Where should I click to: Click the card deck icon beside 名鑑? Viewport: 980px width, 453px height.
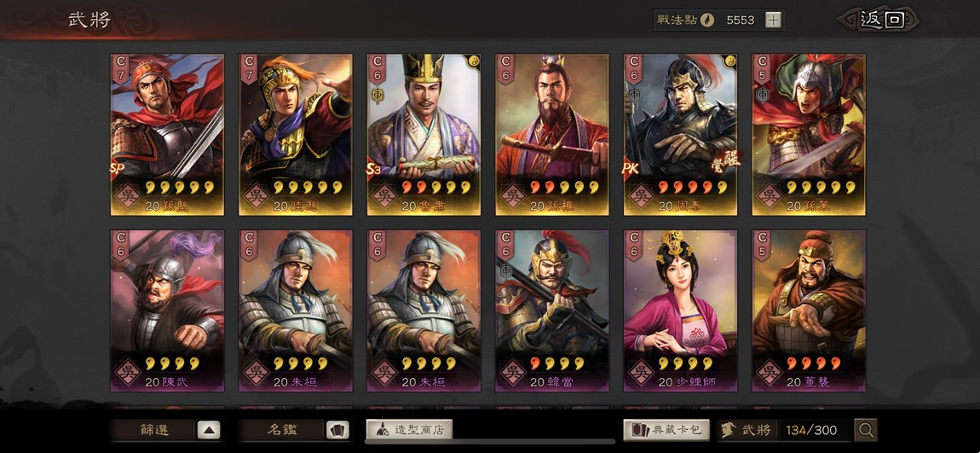[x=337, y=430]
